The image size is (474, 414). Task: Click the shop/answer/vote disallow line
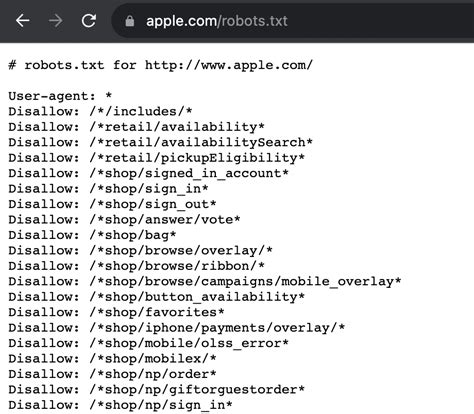point(124,220)
